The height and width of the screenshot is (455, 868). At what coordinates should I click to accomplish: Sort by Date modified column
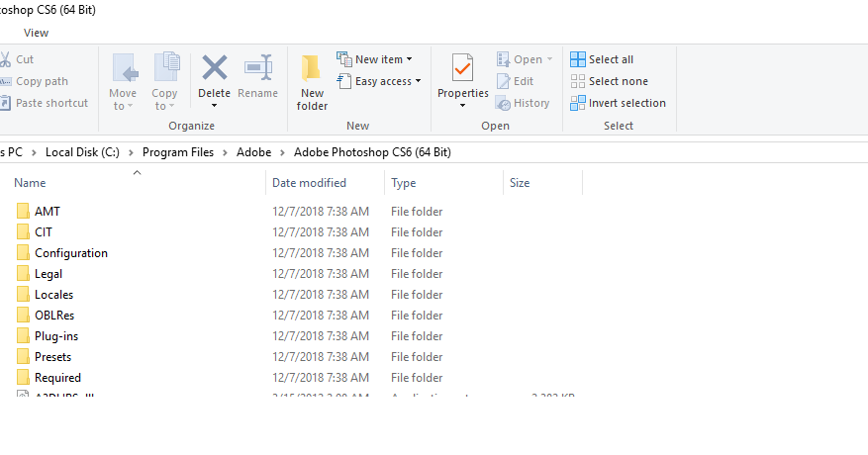325,183
